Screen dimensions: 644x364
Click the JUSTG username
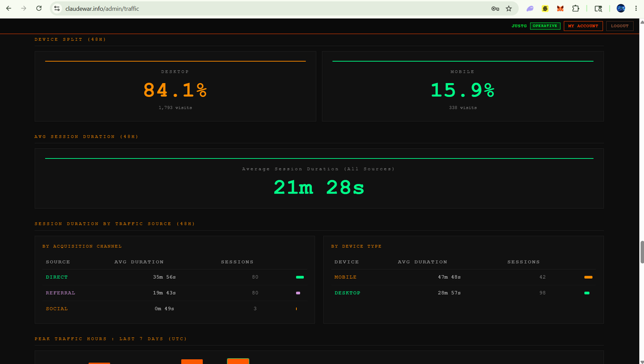click(519, 26)
